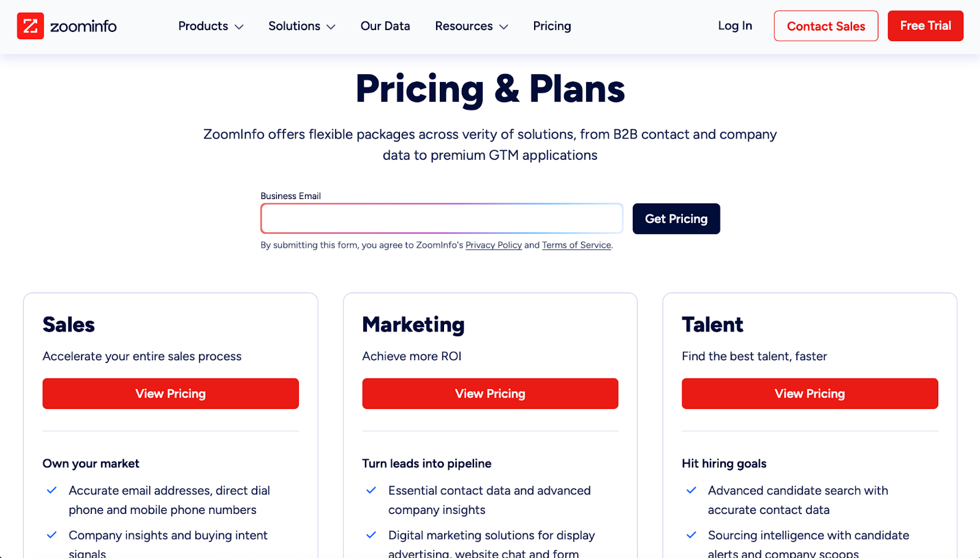The image size is (980, 558).
Task: Click the checkmark beside accurate email addresses
Action: [x=51, y=491]
